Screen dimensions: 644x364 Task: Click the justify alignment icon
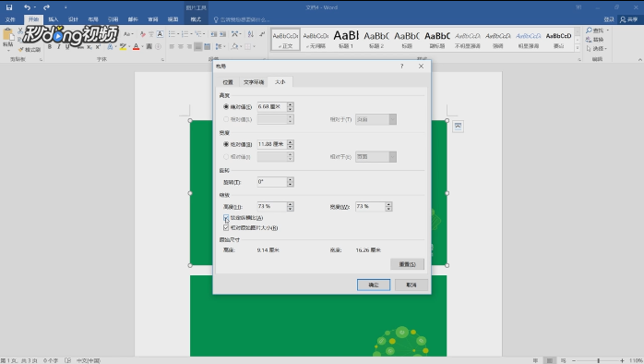click(198, 47)
